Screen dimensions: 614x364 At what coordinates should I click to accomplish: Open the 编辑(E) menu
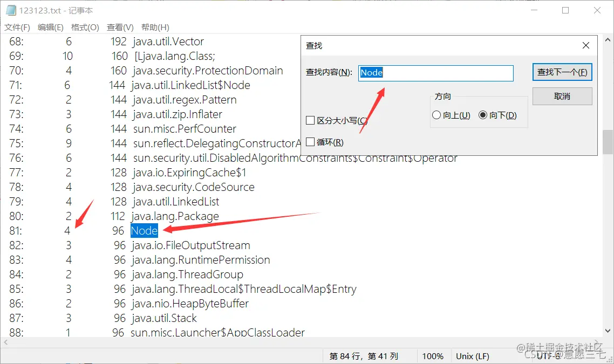[51, 28]
